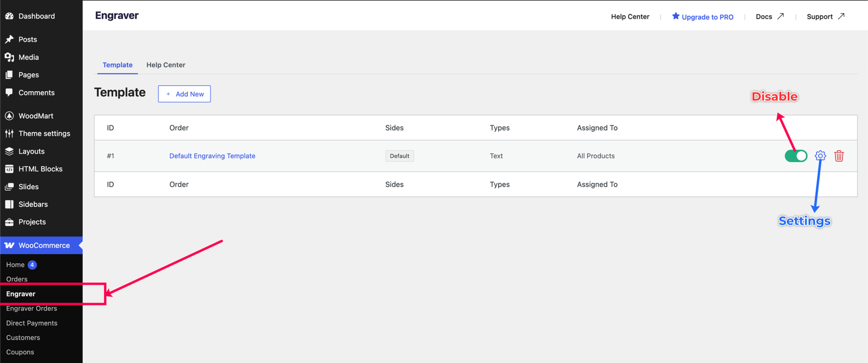Screen dimensions: 868x363
Task: Open the Docs link
Action: [x=764, y=17]
